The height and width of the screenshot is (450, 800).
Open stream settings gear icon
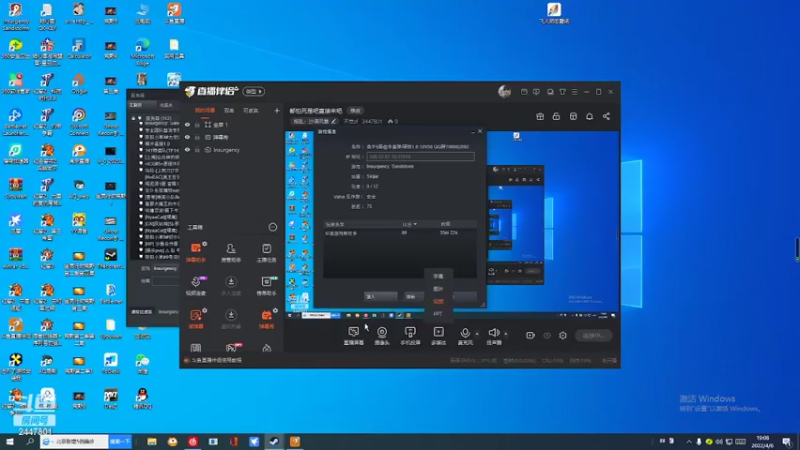click(x=563, y=335)
